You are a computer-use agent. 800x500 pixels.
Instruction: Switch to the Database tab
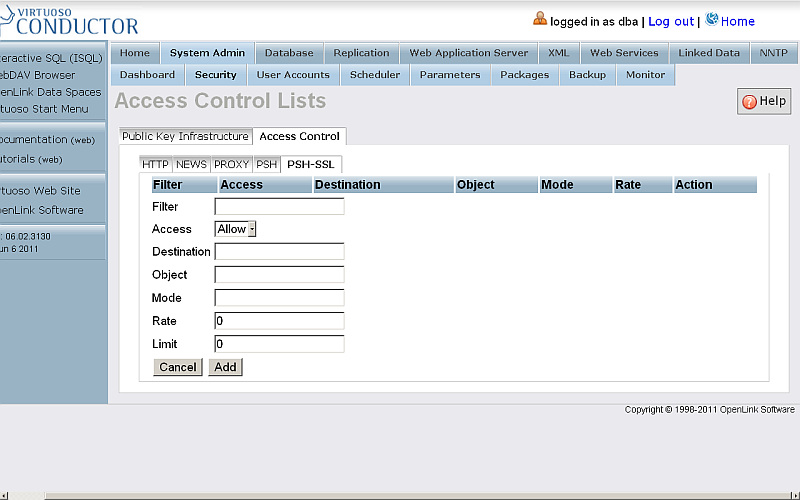(x=289, y=53)
